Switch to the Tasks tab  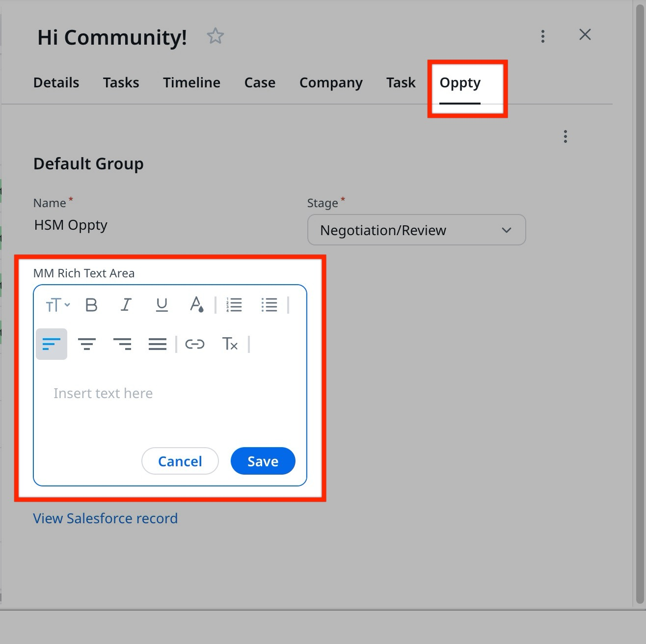pyautogui.click(x=121, y=82)
